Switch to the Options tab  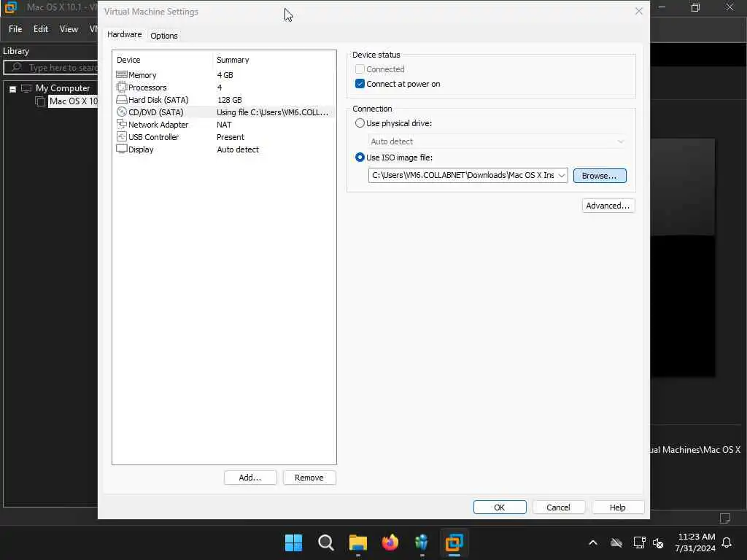[164, 36]
